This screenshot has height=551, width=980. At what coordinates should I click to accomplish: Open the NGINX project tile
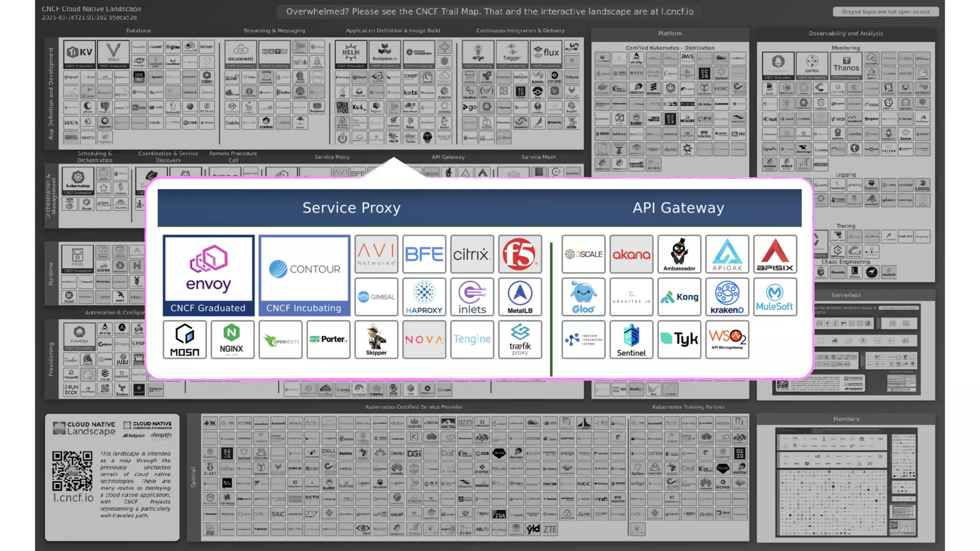(232, 340)
